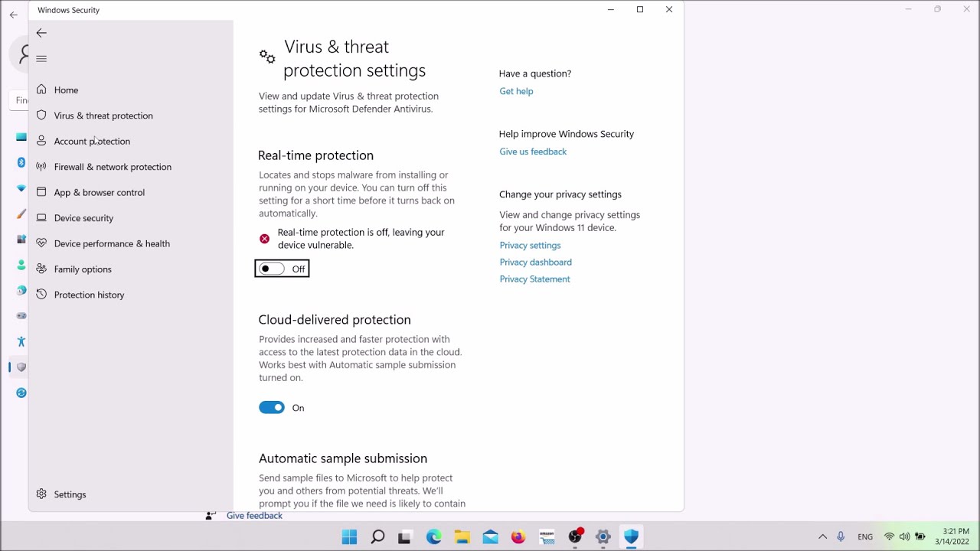Image resolution: width=980 pixels, height=551 pixels.
Task: Turn on the Real-time protection toggle
Action: click(272, 269)
